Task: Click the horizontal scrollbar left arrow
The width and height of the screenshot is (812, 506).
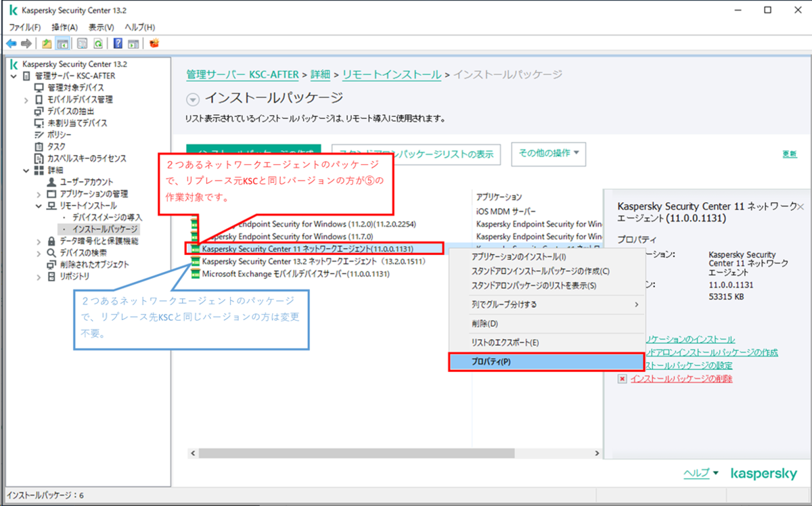Action: coord(192,453)
